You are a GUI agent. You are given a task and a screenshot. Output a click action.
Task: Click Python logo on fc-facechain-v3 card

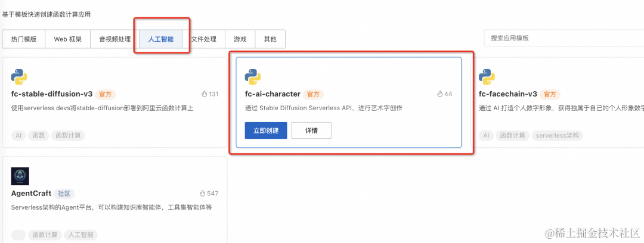pos(487,77)
